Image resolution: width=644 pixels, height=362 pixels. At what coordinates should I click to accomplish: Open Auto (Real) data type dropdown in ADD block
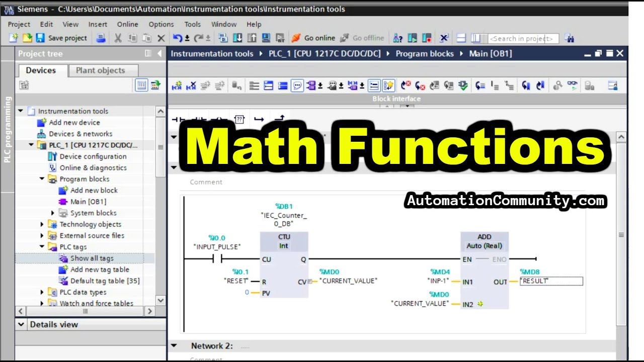pos(485,246)
